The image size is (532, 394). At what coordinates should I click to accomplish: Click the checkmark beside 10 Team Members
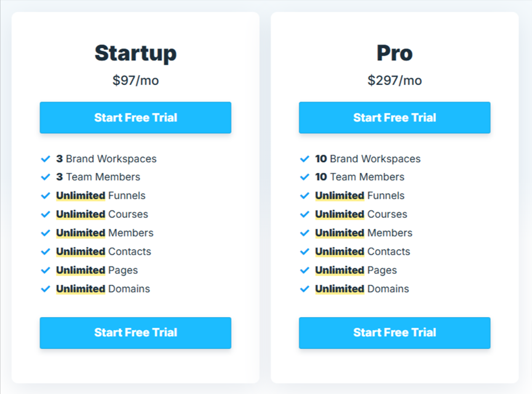click(x=304, y=177)
